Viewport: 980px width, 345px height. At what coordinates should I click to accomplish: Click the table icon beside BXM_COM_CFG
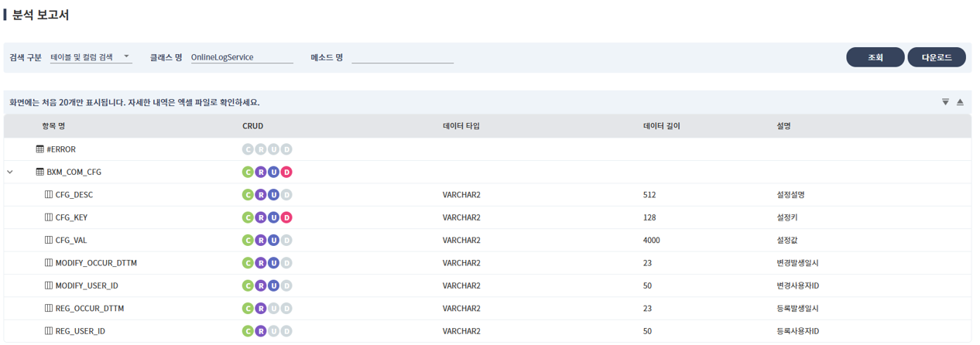pos(40,172)
